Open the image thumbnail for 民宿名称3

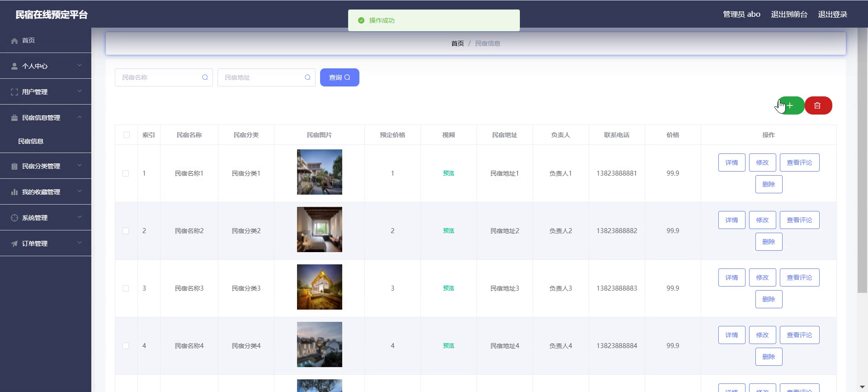[320, 287]
